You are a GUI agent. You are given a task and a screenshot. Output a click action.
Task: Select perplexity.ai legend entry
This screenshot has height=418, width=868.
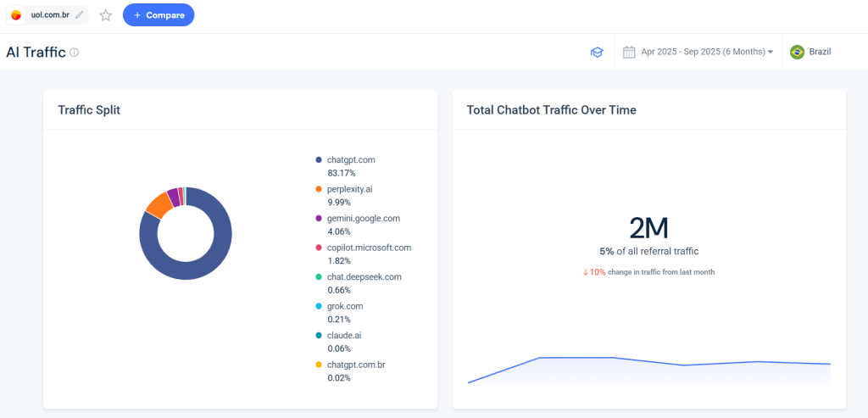click(x=349, y=189)
